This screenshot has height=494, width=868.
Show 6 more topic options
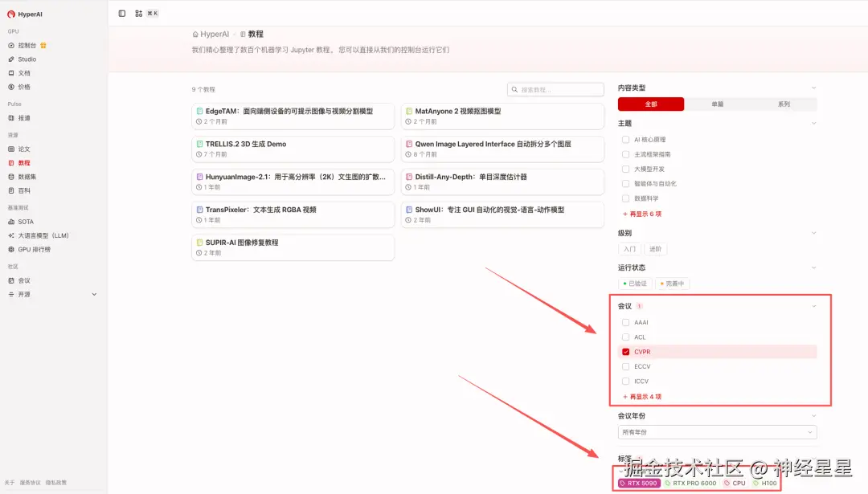[642, 214]
